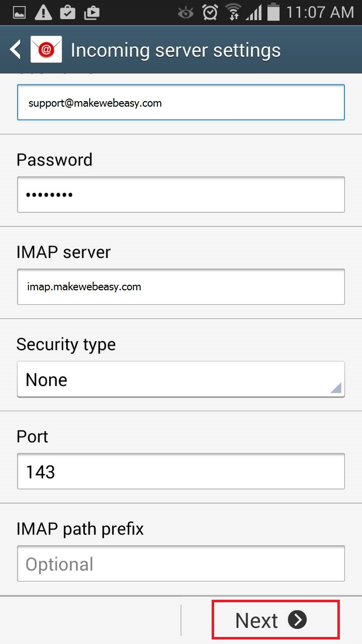Tap the alarm clock status icon

(x=210, y=13)
